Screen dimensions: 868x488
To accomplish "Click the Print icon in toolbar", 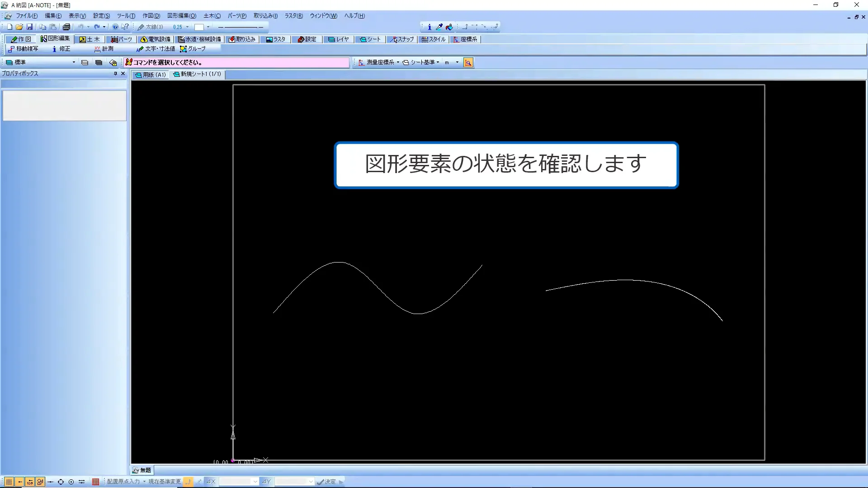I will tap(66, 27).
